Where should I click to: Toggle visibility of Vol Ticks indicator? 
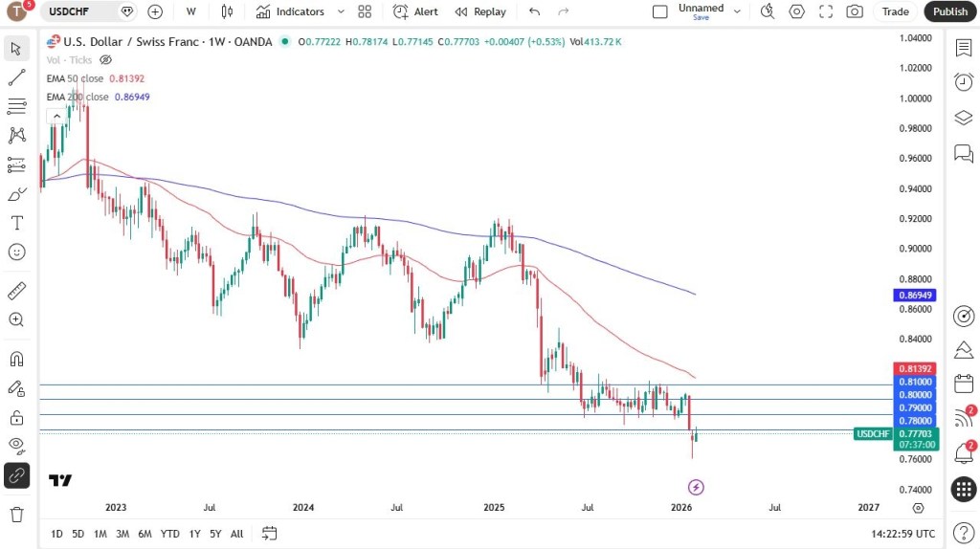point(106,59)
